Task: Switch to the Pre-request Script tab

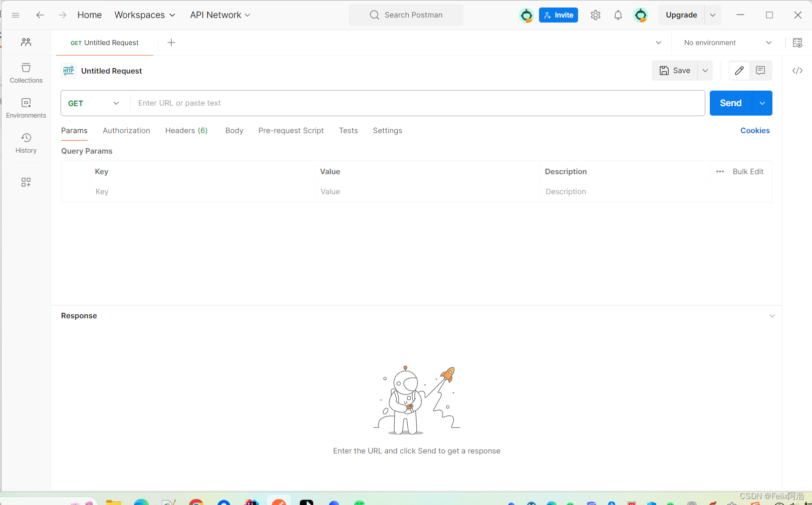Action: pyautogui.click(x=291, y=131)
